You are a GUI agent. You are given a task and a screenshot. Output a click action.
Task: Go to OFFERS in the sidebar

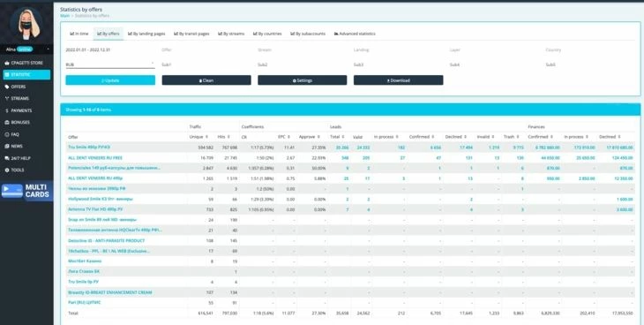click(17, 87)
